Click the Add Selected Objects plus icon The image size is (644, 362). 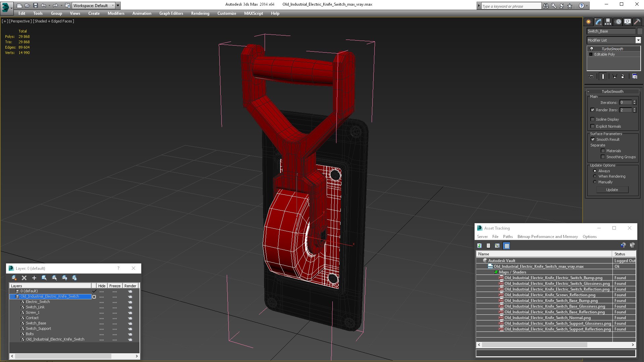point(34,278)
